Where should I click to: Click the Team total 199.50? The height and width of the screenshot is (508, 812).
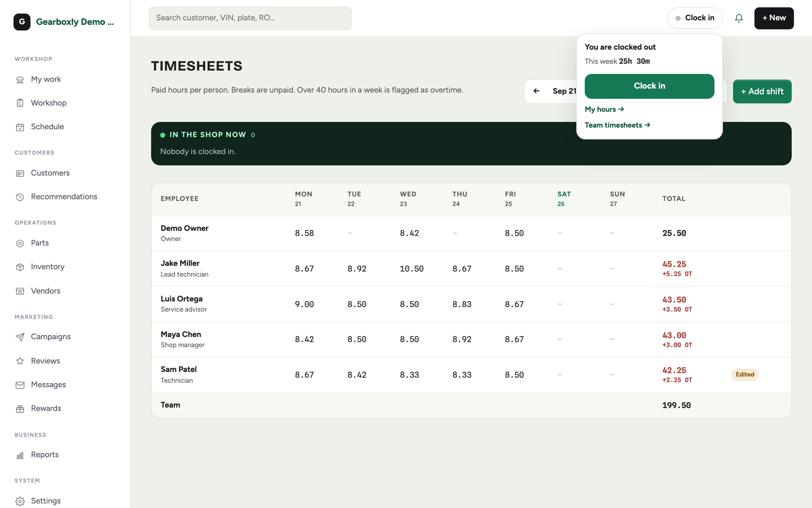[x=676, y=405]
